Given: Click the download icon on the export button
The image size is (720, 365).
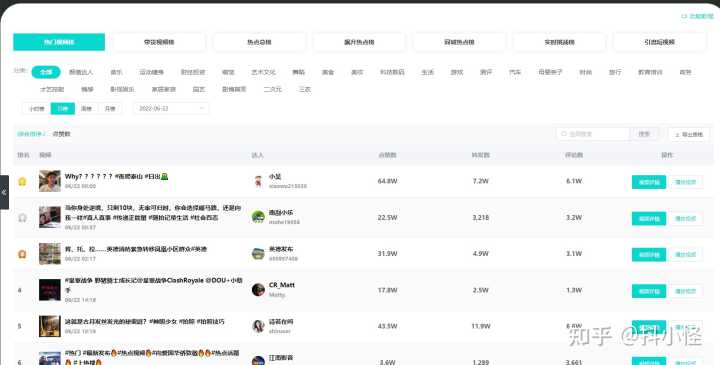Looking at the screenshot, I should 677,135.
